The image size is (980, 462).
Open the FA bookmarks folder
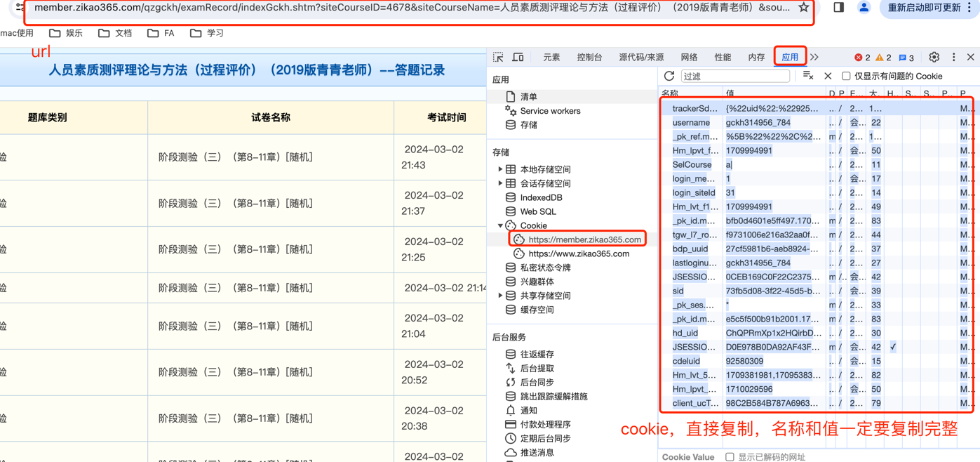161,33
